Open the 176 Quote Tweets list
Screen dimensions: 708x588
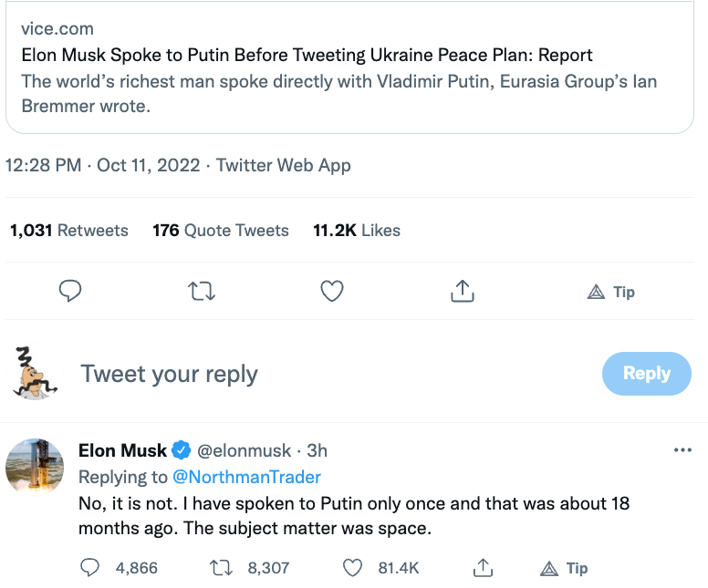(x=221, y=231)
